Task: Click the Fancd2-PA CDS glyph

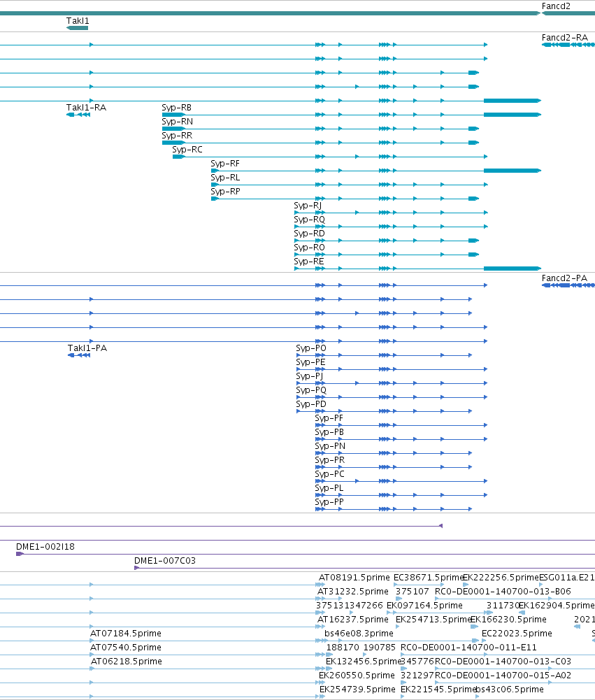Action: point(568,285)
